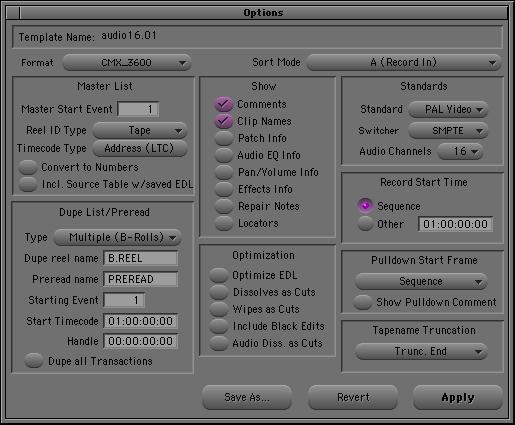Enable Patch Info checkbox

(x=223, y=138)
